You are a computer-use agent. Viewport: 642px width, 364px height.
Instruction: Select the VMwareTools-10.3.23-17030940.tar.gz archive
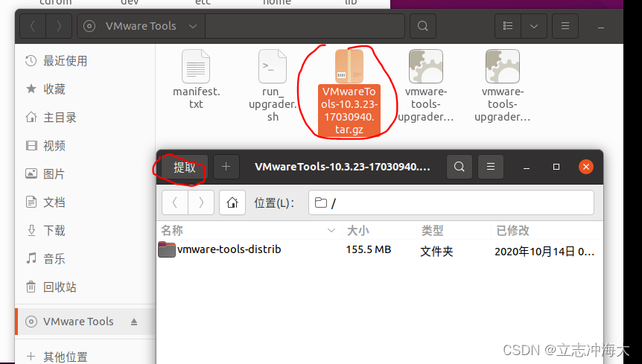click(349, 92)
